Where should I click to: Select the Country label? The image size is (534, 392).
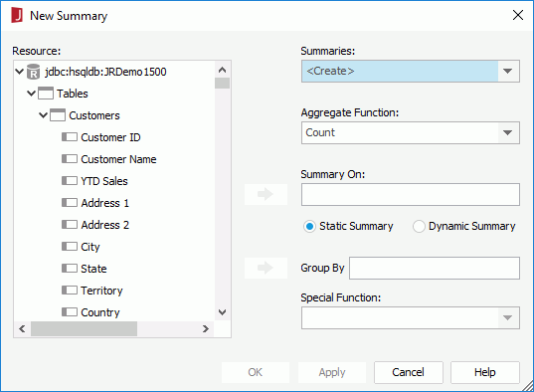pyautogui.click(x=100, y=312)
